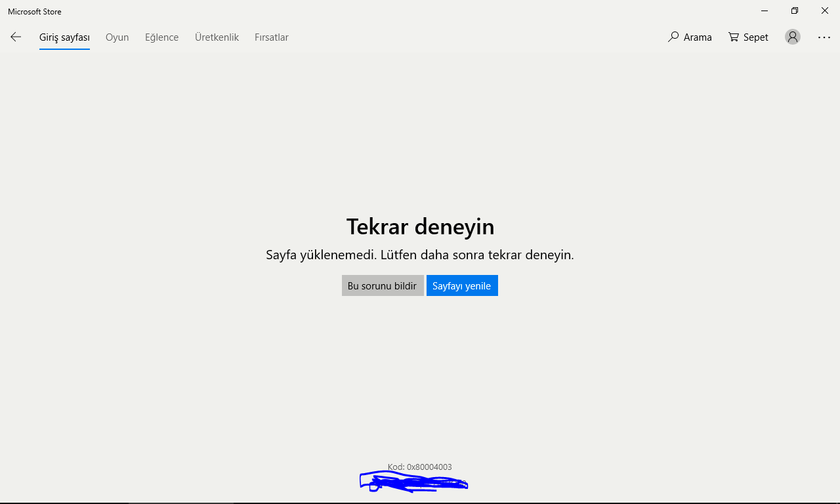This screenshot has width=840, height=504.
Task: Click the Sayfa yüklenemedi message text
Action: [x=420, y=255]
